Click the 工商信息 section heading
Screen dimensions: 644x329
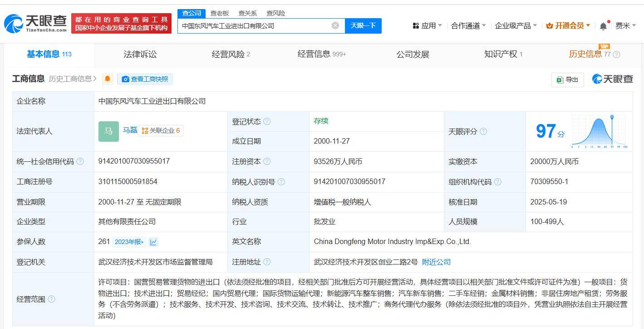pyautogui.click(x=28, y=79)
